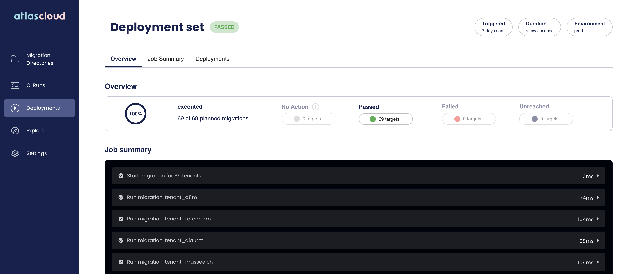Click the PASSED status badge
The width and height of the screenshot is (644, 274).
[224, 27]
